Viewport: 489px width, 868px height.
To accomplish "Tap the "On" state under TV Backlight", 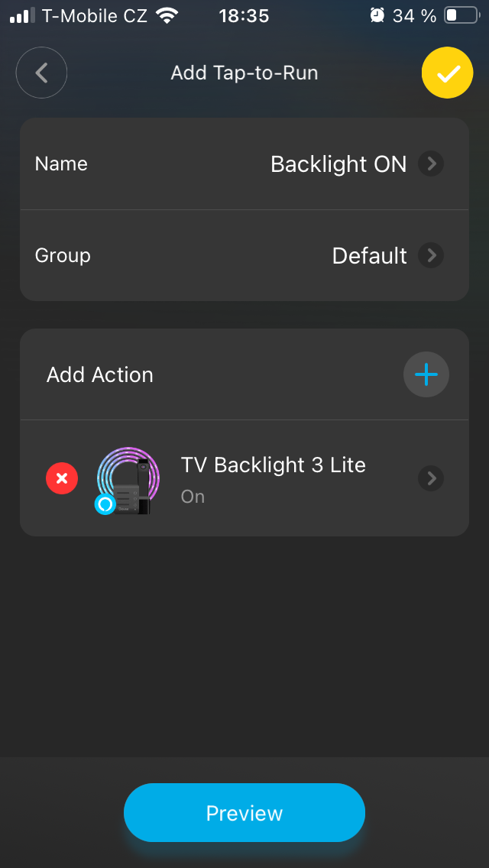I will [193, 497].
